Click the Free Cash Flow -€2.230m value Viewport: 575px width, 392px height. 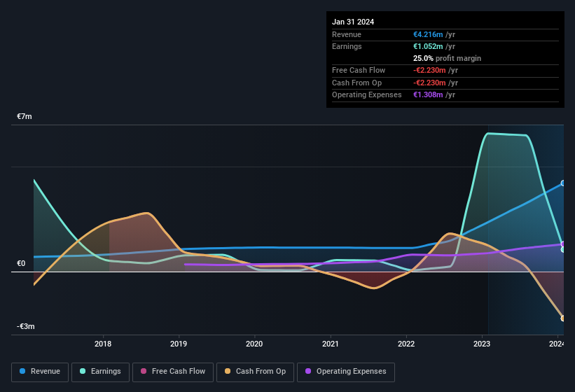pyautogui.click(x=429, y=70)
